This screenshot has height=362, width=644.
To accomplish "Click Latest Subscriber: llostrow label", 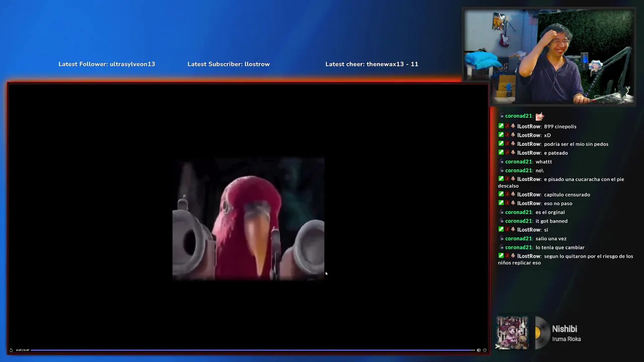I will [x=228, y=64].
